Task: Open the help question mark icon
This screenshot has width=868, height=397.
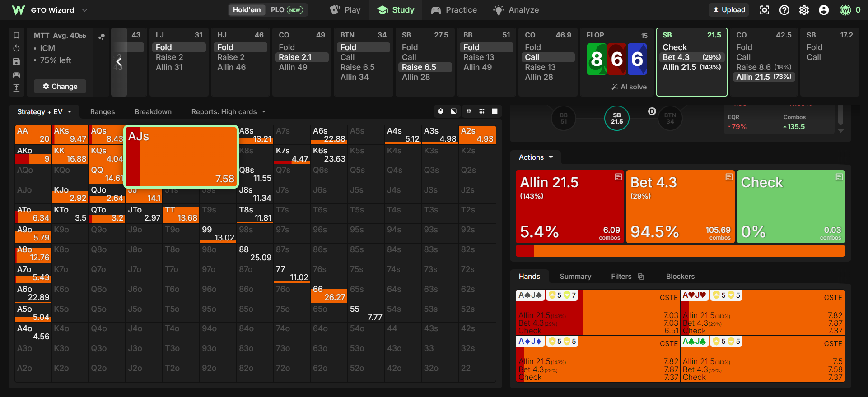Action: [x=784, y=10]
